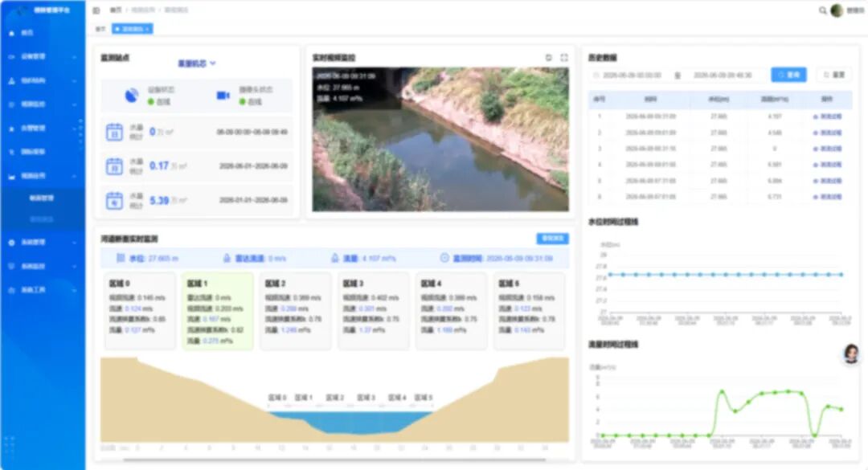Viewport: 868px width, 470px height.
Task: Switch to the plain home page tab
Action: pos(100,29)
